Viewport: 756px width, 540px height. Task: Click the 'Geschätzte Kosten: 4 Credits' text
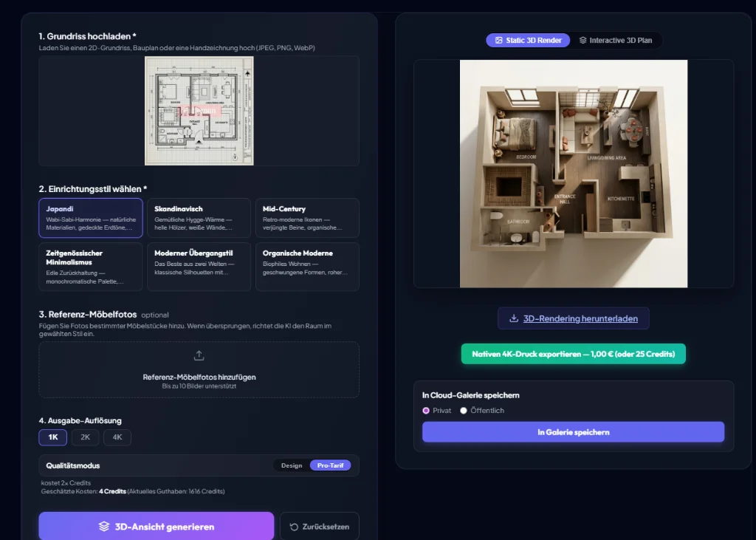(83, 491)
